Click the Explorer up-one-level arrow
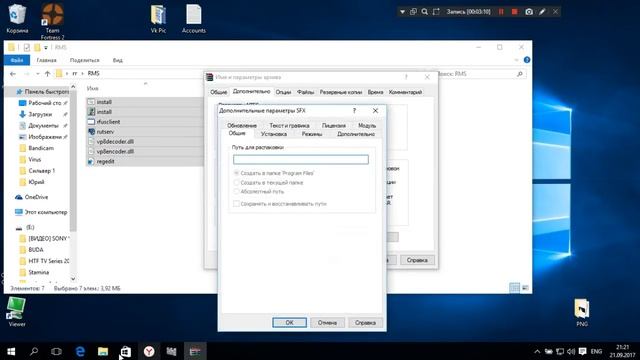Screen dimensions: 640x360 47,74
